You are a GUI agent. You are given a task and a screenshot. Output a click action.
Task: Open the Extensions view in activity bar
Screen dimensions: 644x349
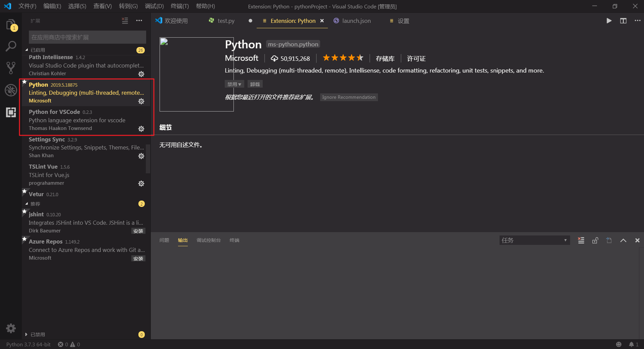click(x=11, y=112)
